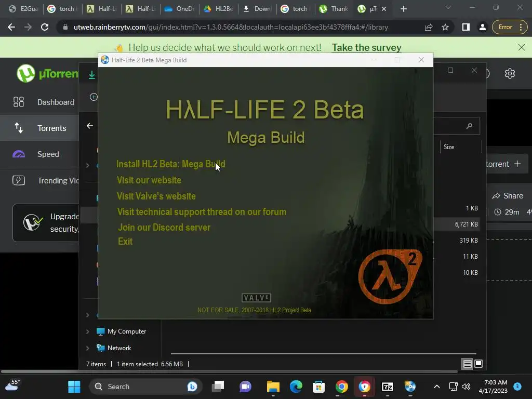Screen dimensions: 532x399
Task: Click the search magnifier in File Explorer
Action: pos(469,126)
